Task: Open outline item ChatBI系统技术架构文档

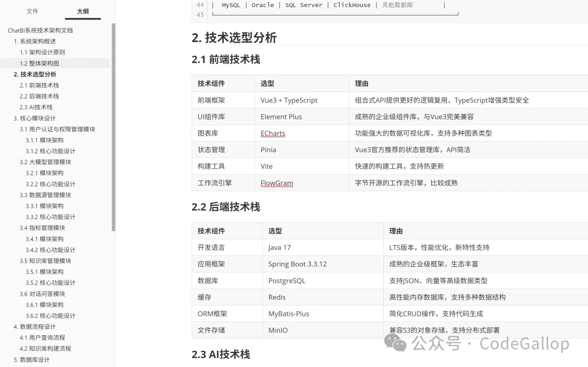Action: tap(40, 30)
